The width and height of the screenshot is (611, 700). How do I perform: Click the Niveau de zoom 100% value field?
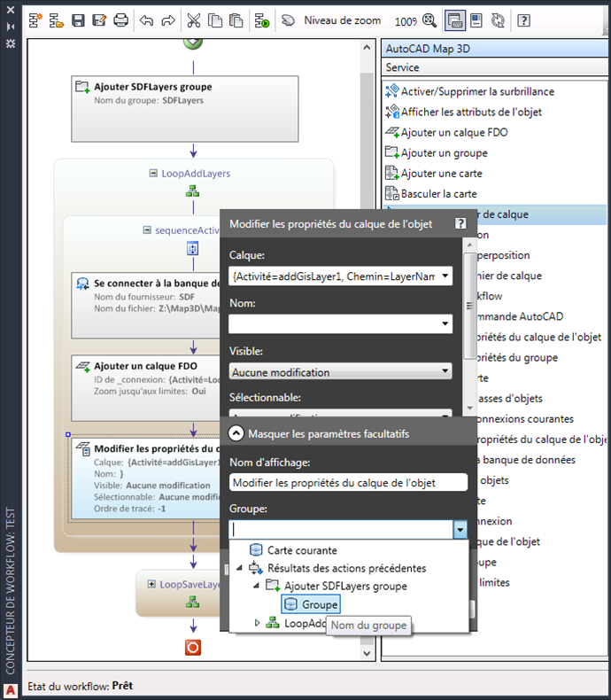click(x=406, y=21)
